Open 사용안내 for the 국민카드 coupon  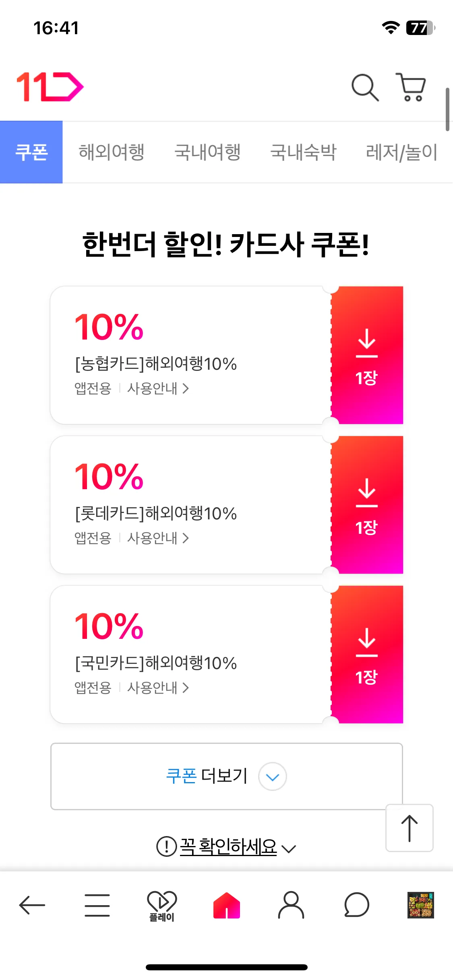coord(158,688)
